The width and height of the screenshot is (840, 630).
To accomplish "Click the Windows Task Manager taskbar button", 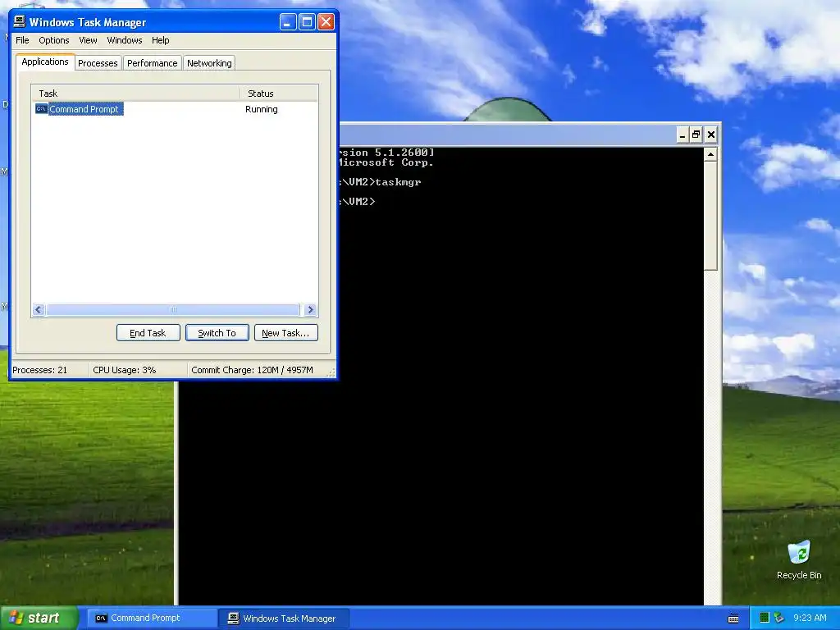I will 284,619.
